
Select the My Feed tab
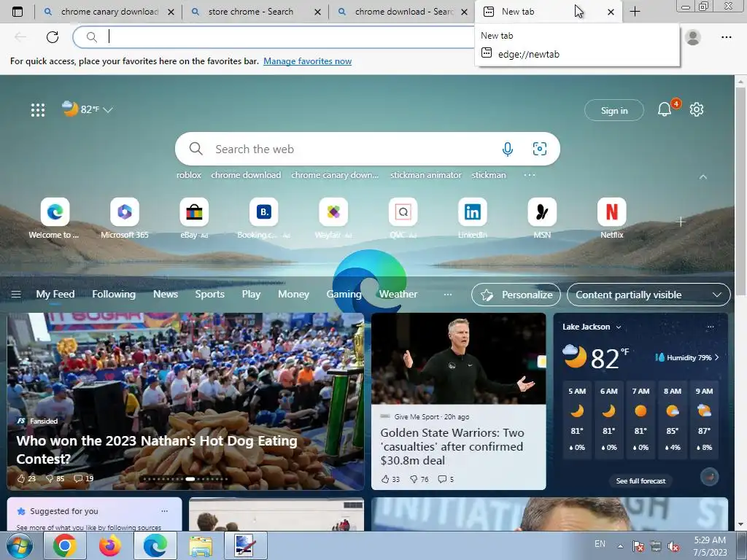55,295
